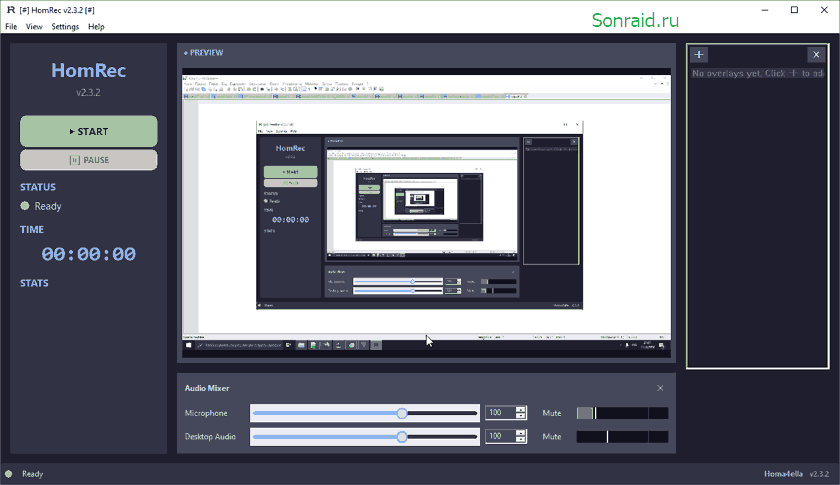Viewport: 840px width, 485px height.
Task: Mute the Microphone
Action: pyautogui.click(x=552, y=413)
